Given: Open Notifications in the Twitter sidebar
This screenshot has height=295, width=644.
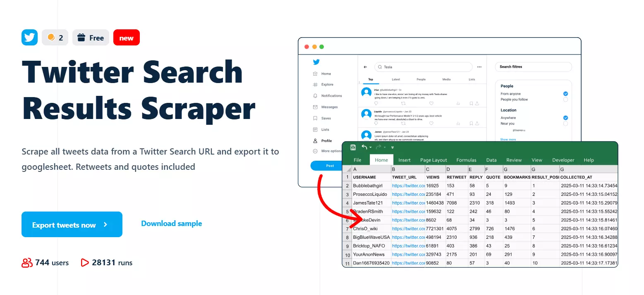Looking at the screenshot, I should point(328,96).
